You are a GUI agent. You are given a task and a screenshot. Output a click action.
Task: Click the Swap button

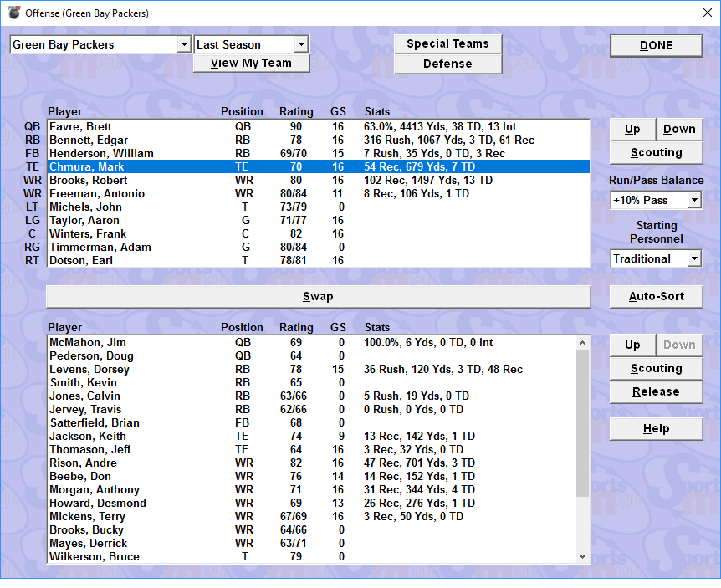click(318, 297)
